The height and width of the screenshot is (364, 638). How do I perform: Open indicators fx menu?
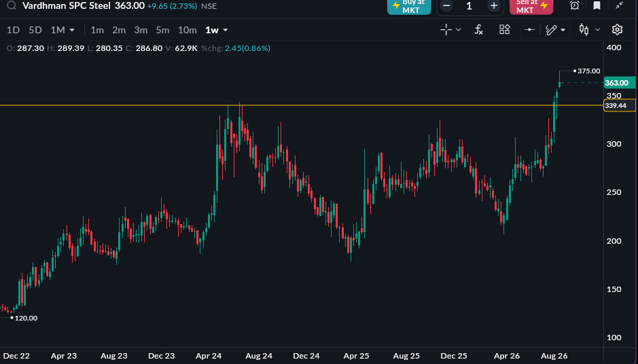click(479, 30)
